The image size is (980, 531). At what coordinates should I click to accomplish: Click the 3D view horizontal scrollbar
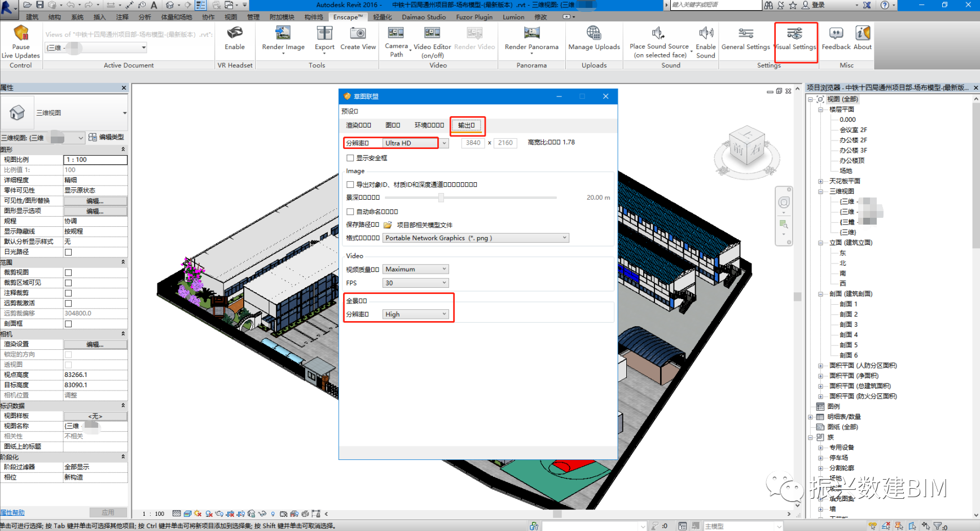tap(557, 514)
